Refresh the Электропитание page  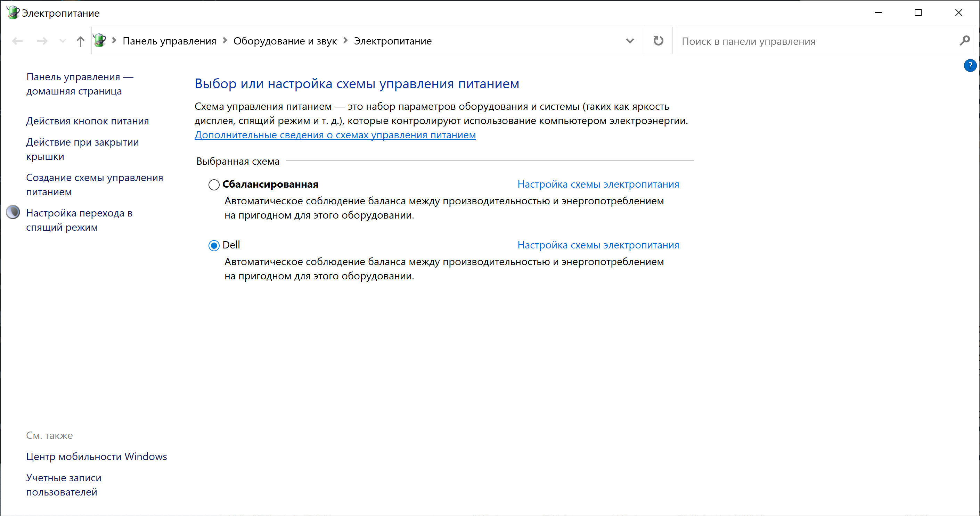pos(658,41)
